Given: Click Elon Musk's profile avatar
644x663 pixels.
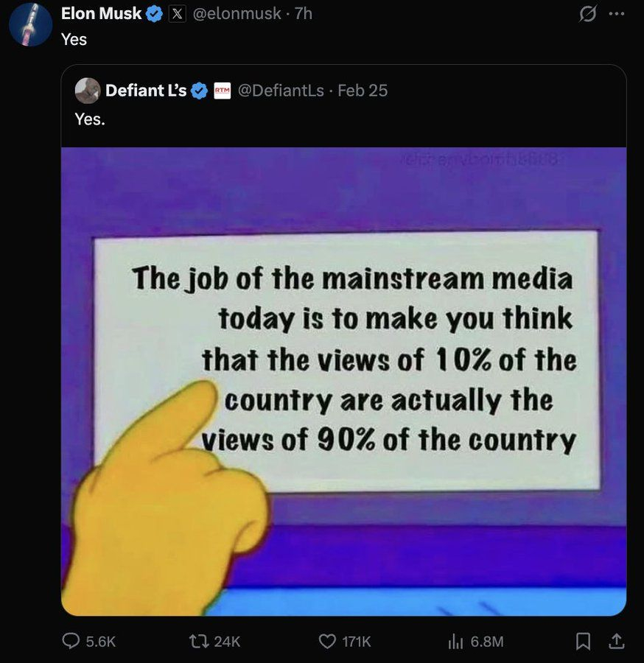Looking at the screenshot, I should point(31,24).
